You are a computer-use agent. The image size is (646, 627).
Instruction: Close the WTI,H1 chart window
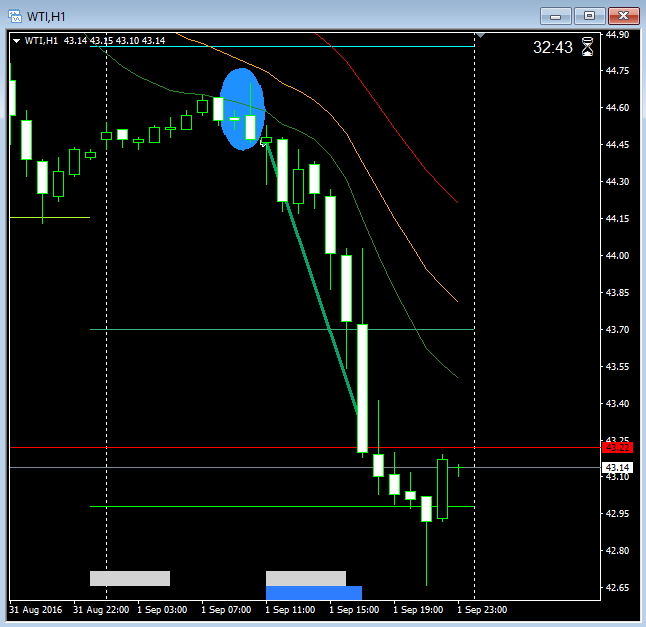pos(623,16)
